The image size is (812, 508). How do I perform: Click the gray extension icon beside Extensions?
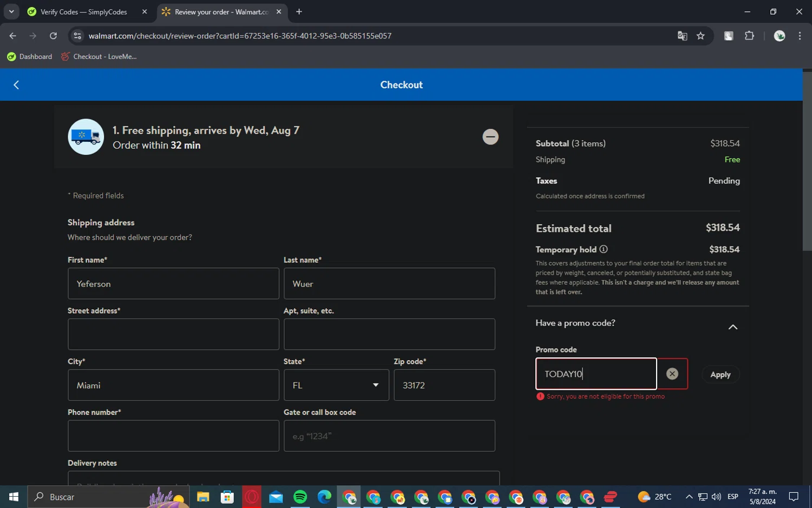point(729,36)
